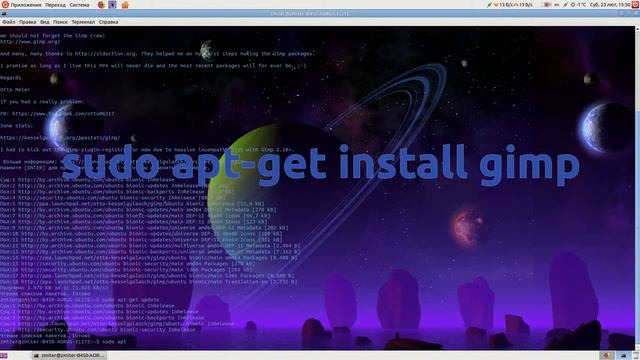
Task: Click the blue launcher icon beside Firefox
Action: point(113,5)
